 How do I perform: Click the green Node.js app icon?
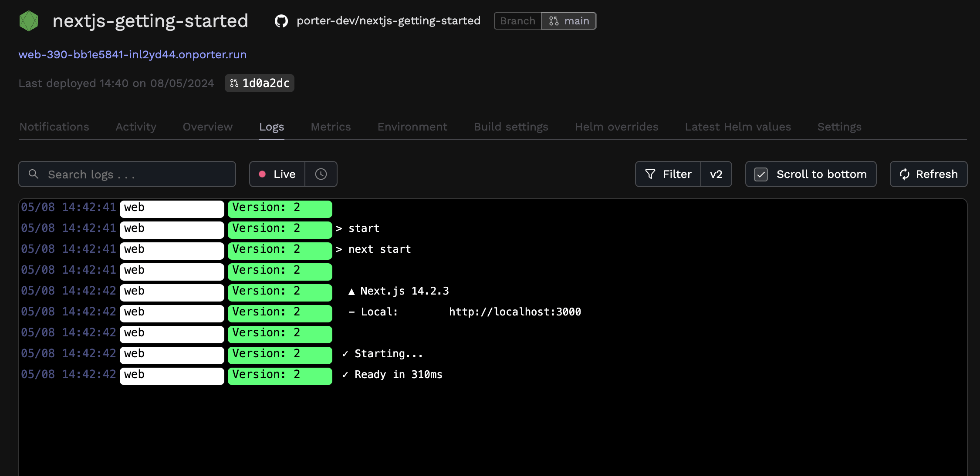coord(29,21)
